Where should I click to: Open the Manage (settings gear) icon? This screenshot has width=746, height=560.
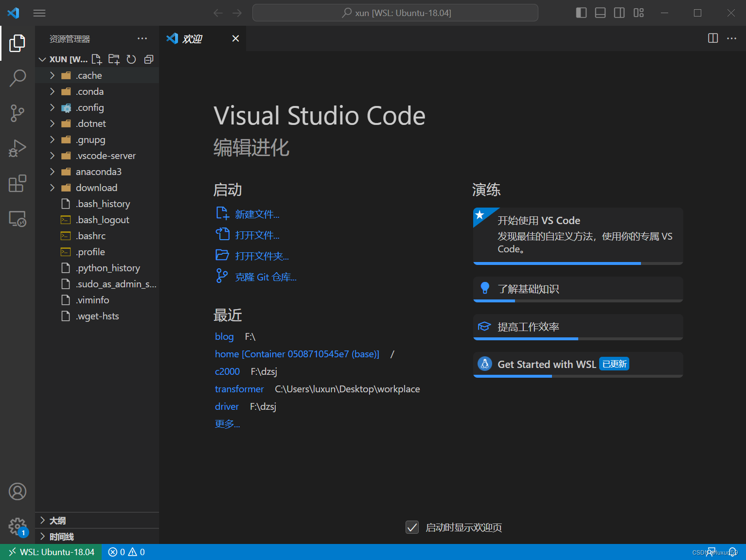18,526
